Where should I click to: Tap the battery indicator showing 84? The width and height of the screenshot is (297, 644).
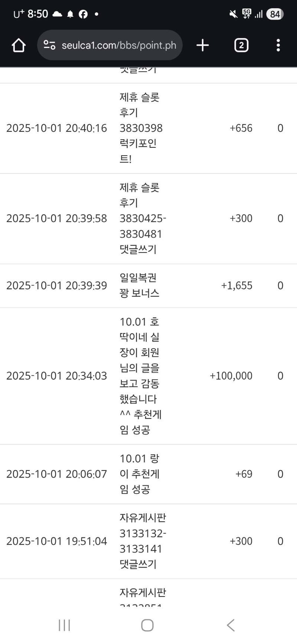(x=275, y=14)
